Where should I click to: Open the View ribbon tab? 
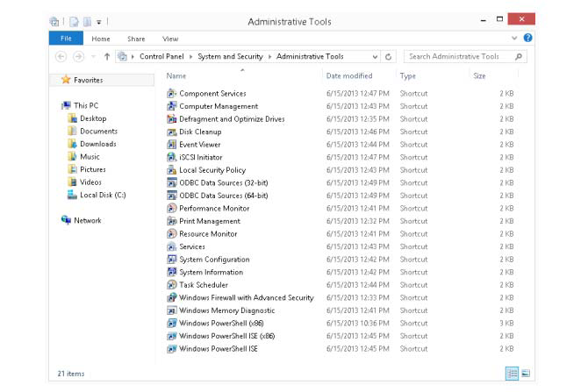click(170, 39)
